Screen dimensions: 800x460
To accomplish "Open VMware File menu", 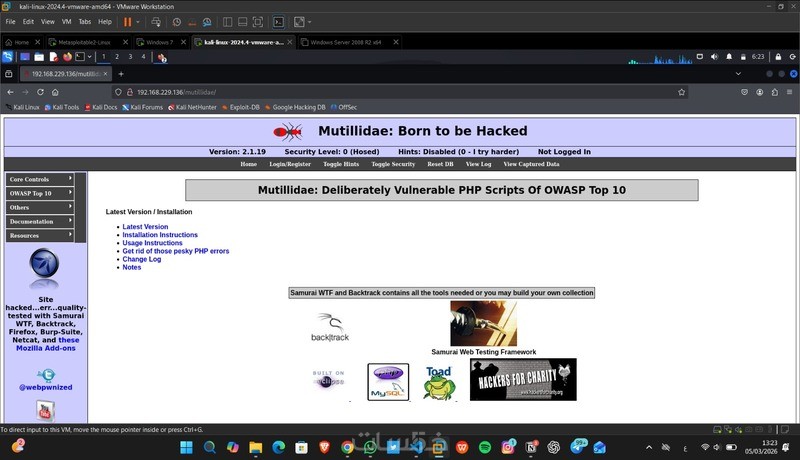I will point(10,22).
